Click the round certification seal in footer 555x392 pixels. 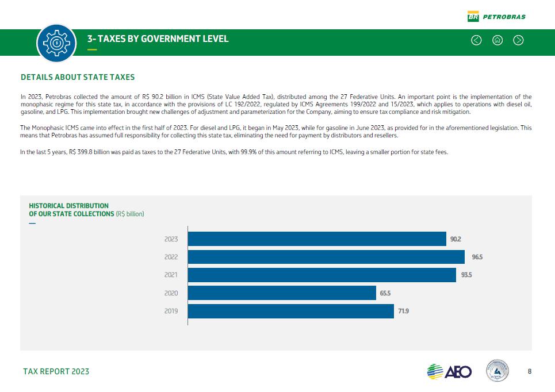tap(497, 371)
